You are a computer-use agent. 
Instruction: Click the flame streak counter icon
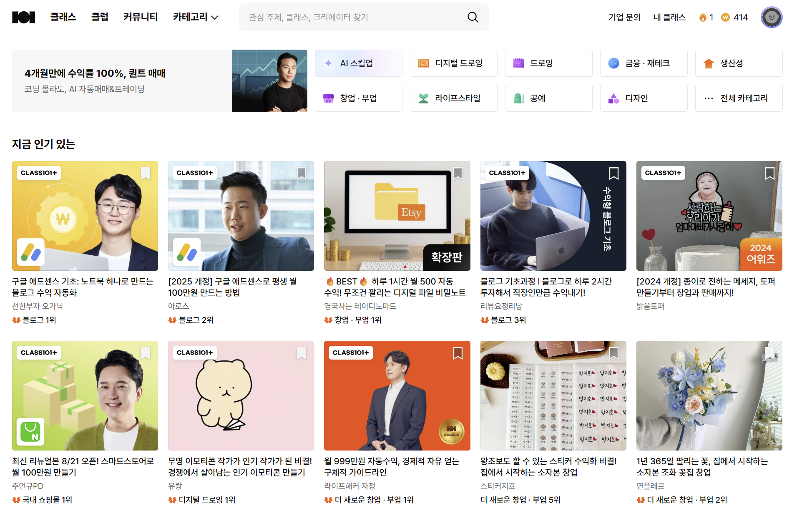point(703,18)
